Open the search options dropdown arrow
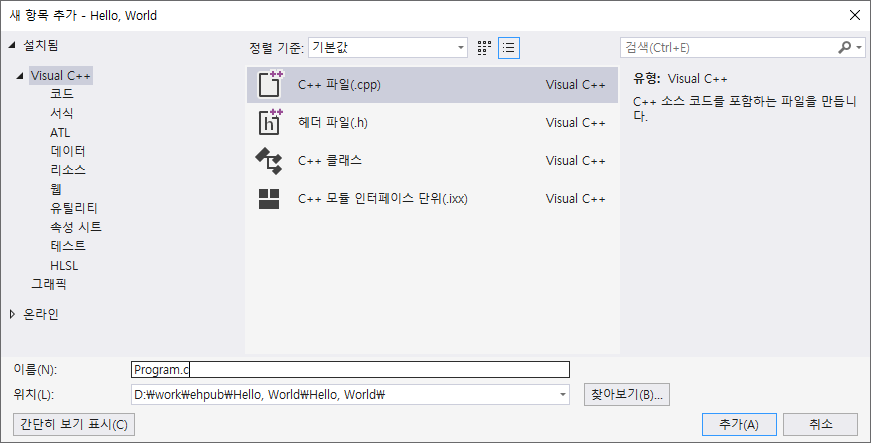 [x=859, y=48]
